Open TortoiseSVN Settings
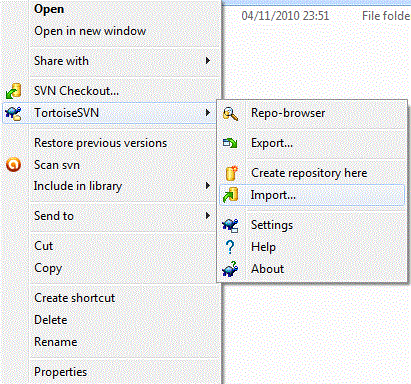The image size is (411, 384). (272, 225)
